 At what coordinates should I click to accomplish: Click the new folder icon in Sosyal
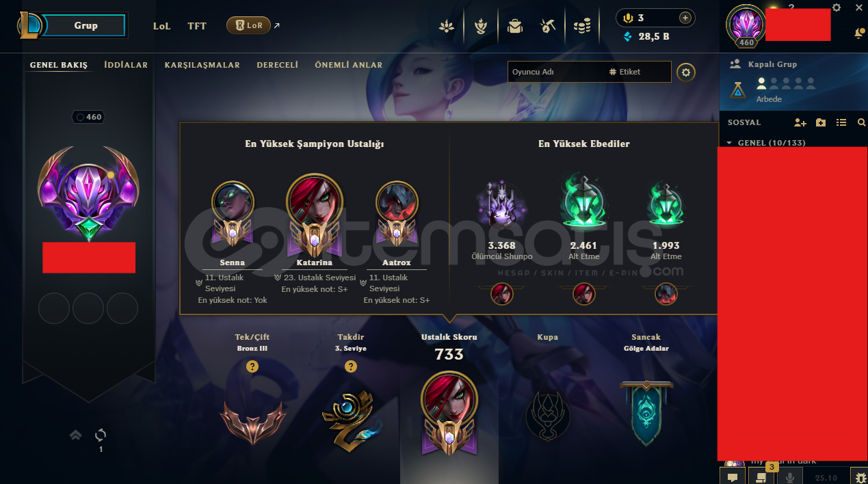(x=821, y=122)
